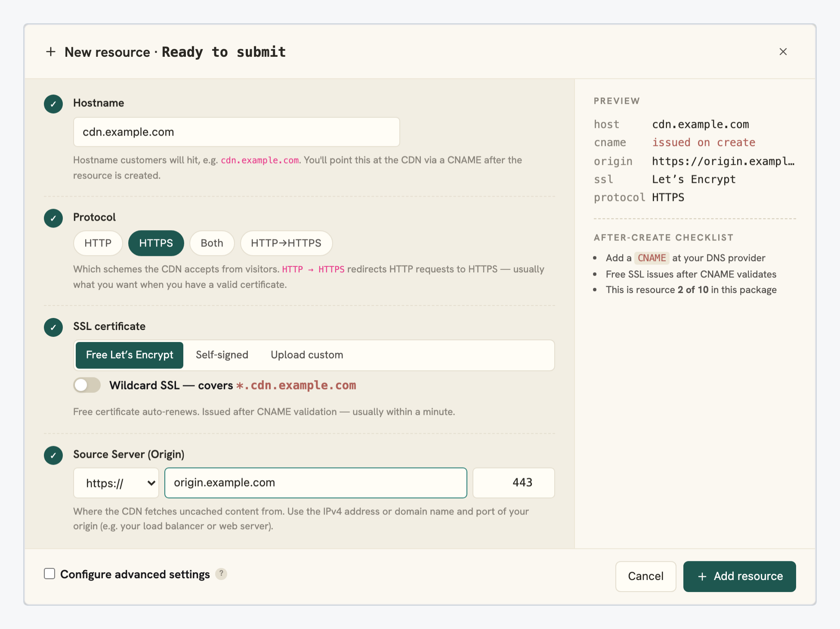
Task: Choose the Free Let's Encrypt tab
Action: 130,355
